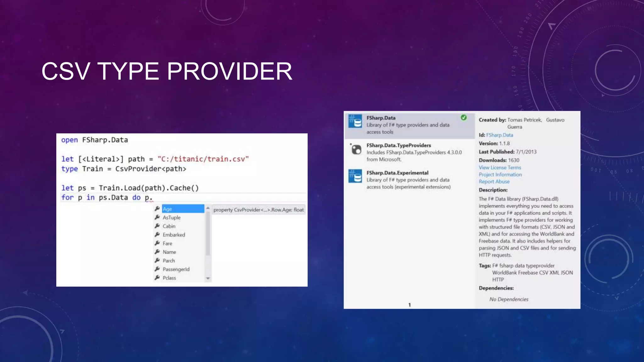644x362 pixels.
Task: Pick Parch from the IntelliSense list
Action: [x=169, y=261]
